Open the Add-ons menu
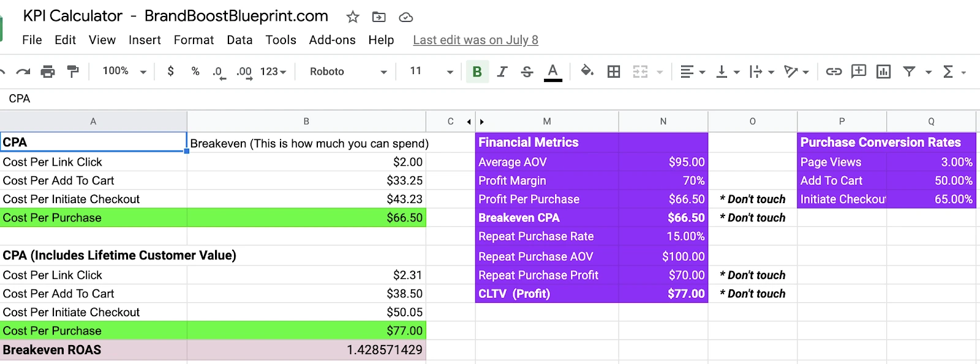 (332, 40)
